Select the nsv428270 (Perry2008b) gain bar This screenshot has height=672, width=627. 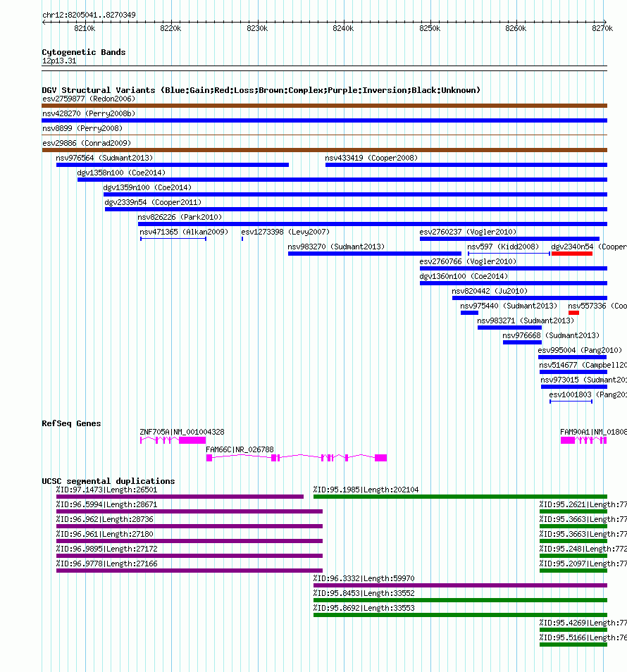point(325,120)
